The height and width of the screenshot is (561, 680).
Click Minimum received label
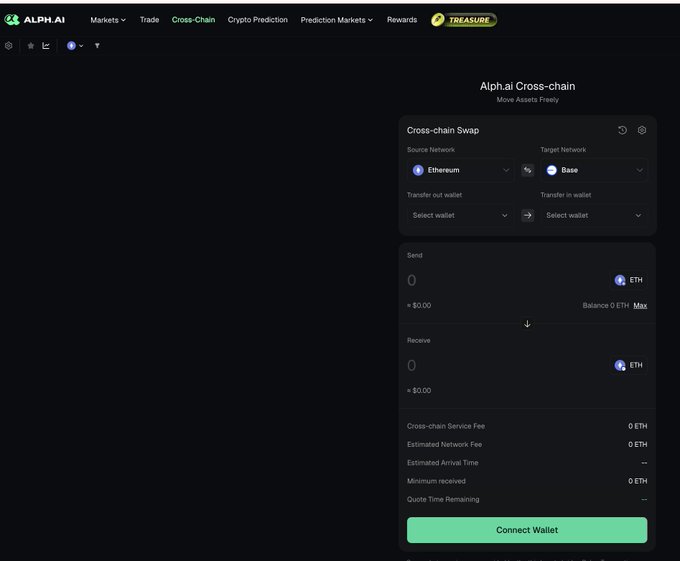click(436, 481)
